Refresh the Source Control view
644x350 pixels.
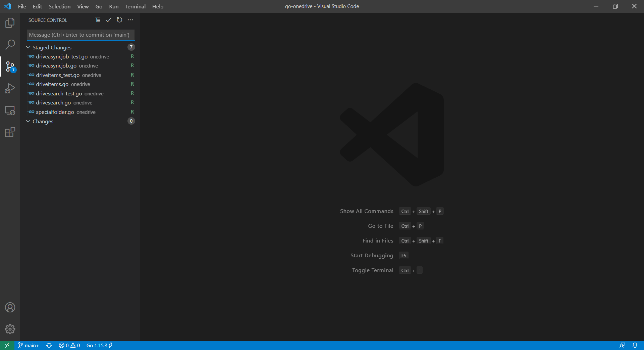pos(119,20)
